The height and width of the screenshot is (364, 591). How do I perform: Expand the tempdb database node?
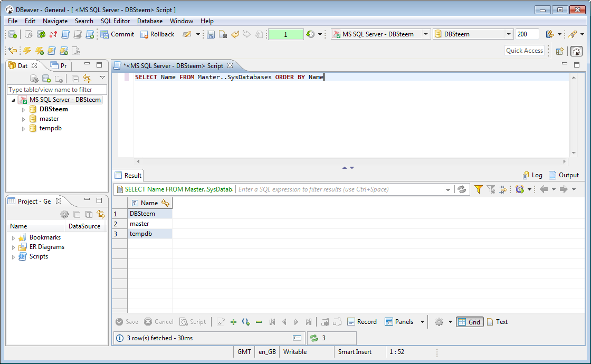click(23, 129)
